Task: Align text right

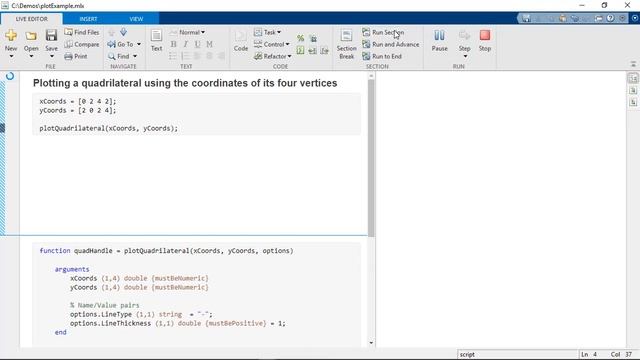Action: (x=221, y=56)
